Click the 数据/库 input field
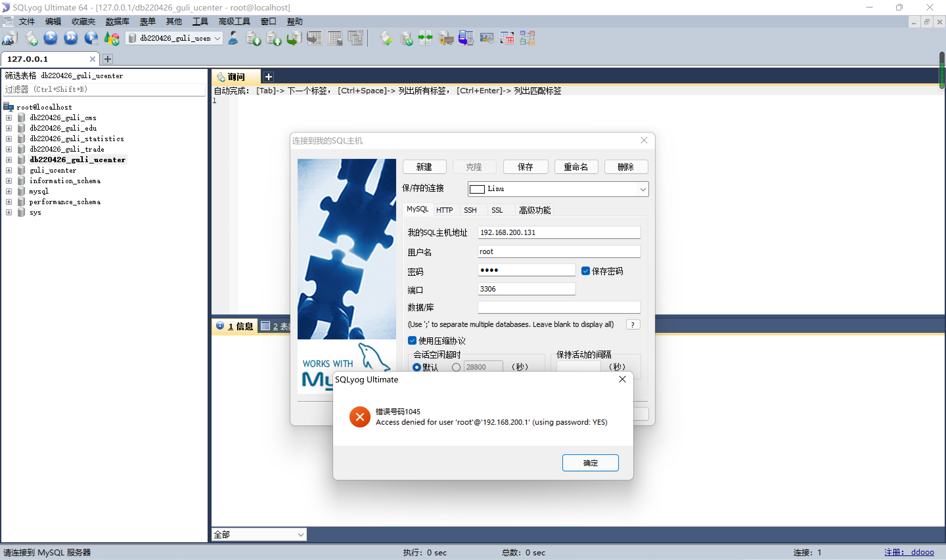This screenshot has width=946, height=560. 559,307
